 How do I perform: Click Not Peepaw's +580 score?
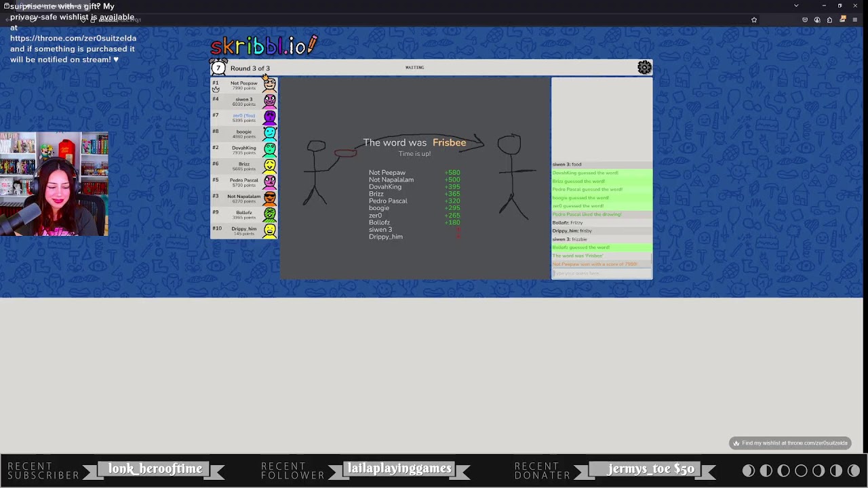pos(452,173)
